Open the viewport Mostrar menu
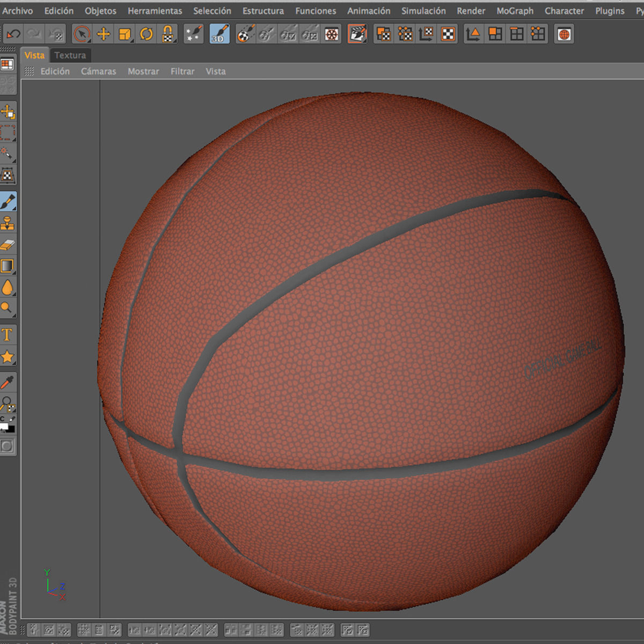The image size is (644, 644). (x=143, y=71)
